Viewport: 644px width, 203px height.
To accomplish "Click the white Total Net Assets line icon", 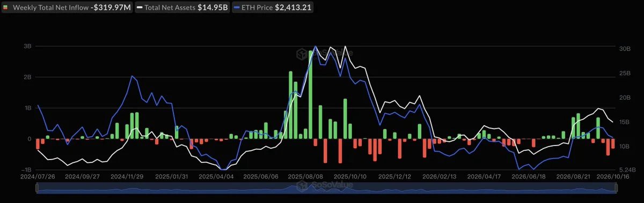I will click(x=140, y=8).
